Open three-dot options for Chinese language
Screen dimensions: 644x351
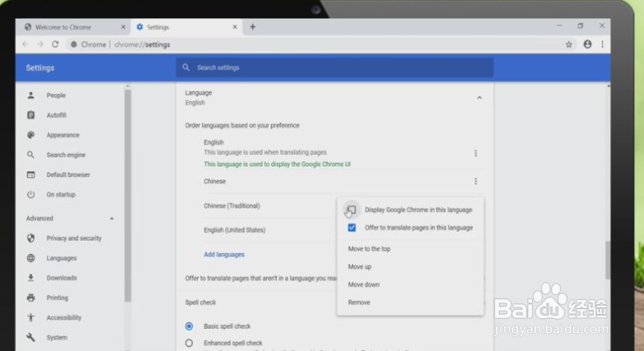pyautogui.click(x=476, y=181)
